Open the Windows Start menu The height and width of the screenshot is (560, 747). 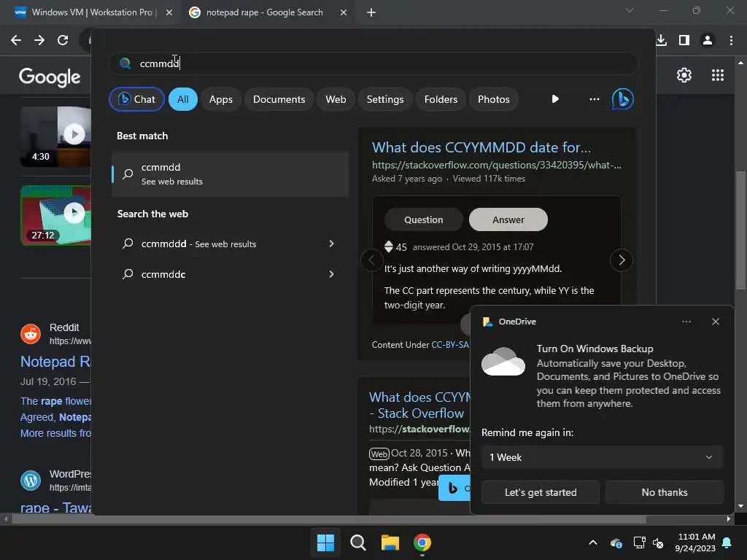(x=326, y=542)
